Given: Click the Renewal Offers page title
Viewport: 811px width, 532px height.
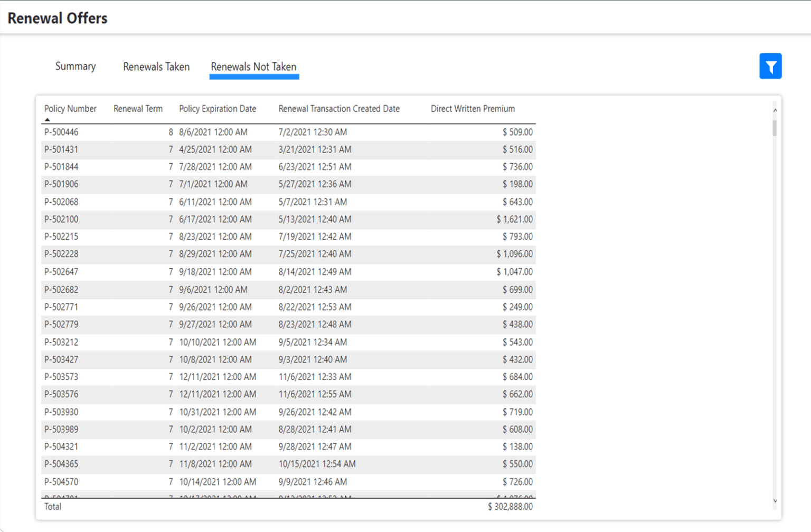Looking at the screenshot, I should [58, 18].
